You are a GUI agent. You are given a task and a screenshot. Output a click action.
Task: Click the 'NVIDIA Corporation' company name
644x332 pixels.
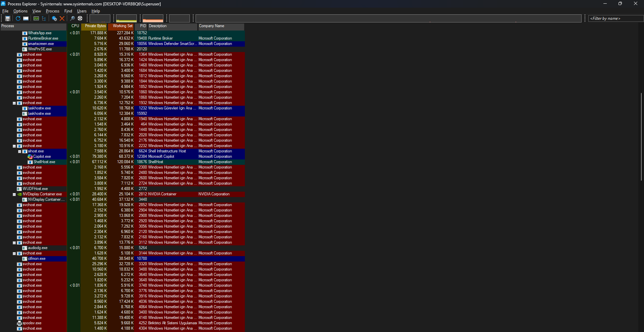click(x=214, y=194)
